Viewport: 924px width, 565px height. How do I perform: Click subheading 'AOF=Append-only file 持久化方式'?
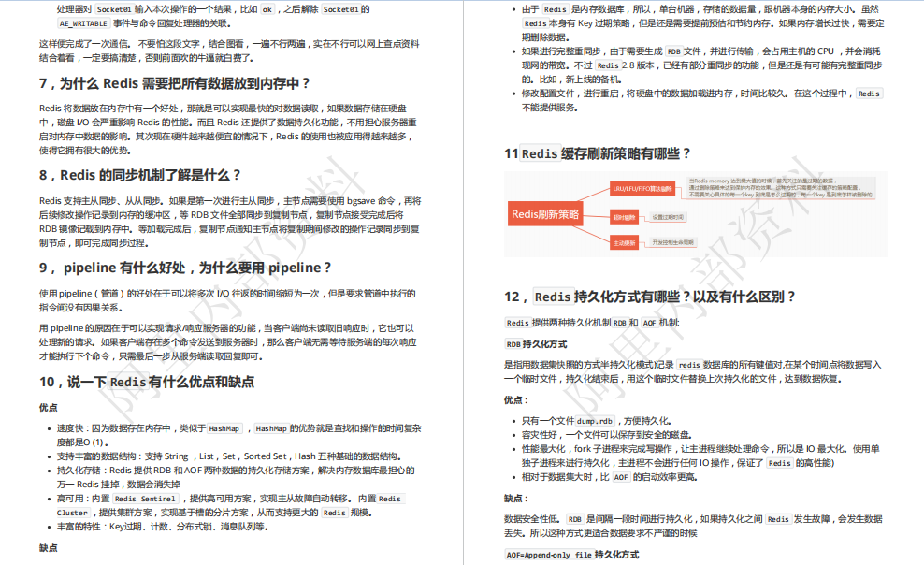572,555
